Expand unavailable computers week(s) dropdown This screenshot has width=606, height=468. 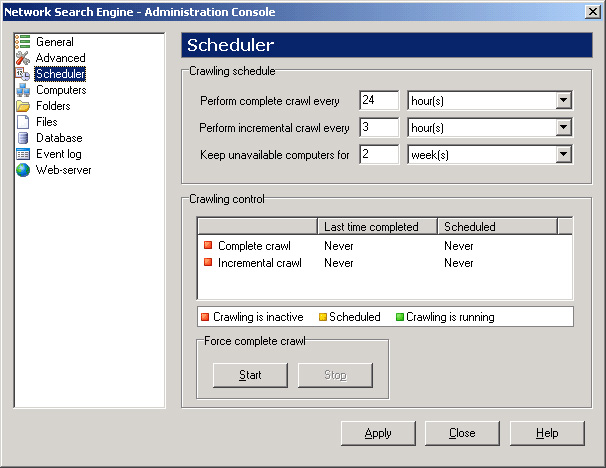click(x=563, y=155)
